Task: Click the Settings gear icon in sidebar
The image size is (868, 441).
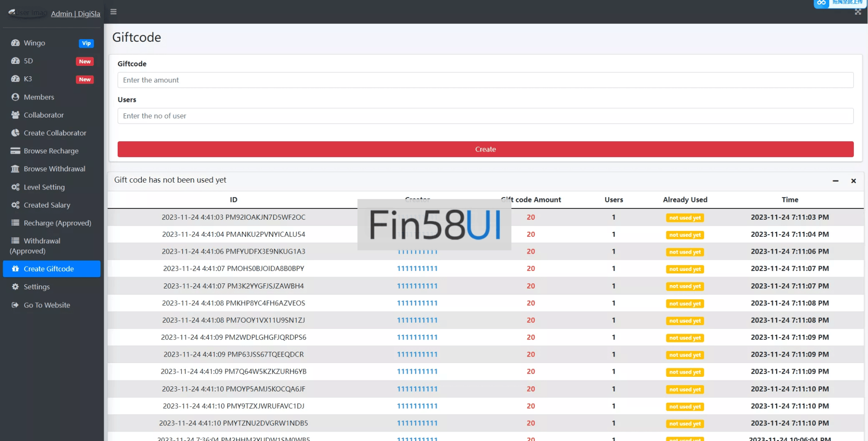Action: 16,287
